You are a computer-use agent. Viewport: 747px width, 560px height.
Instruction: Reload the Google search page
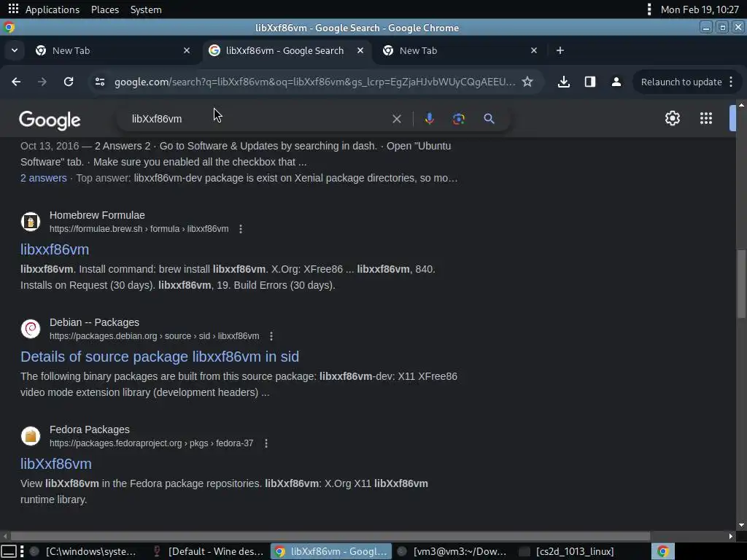[x=69, y=82]
